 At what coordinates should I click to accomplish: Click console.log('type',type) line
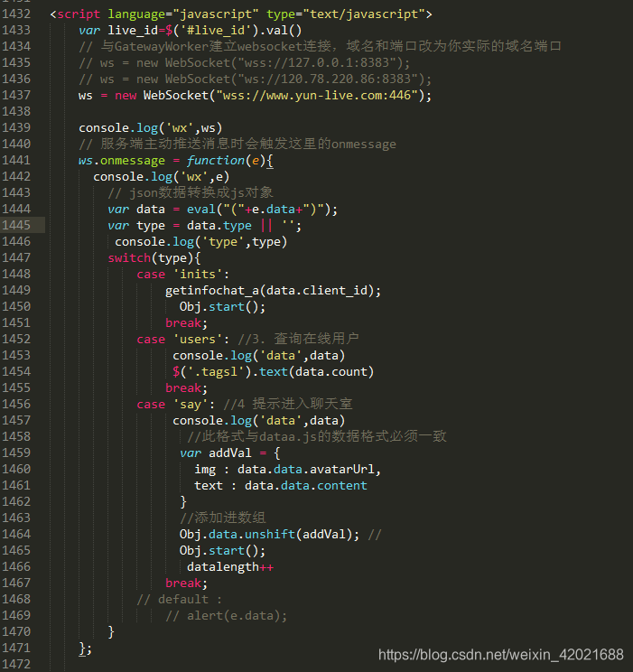[x=201, y=242]
